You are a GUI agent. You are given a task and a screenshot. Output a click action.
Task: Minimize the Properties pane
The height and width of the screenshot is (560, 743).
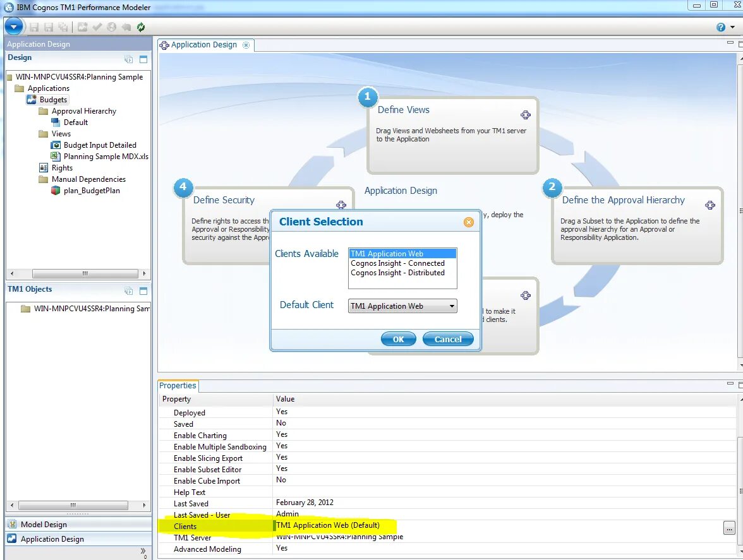[x=730, y=383]
